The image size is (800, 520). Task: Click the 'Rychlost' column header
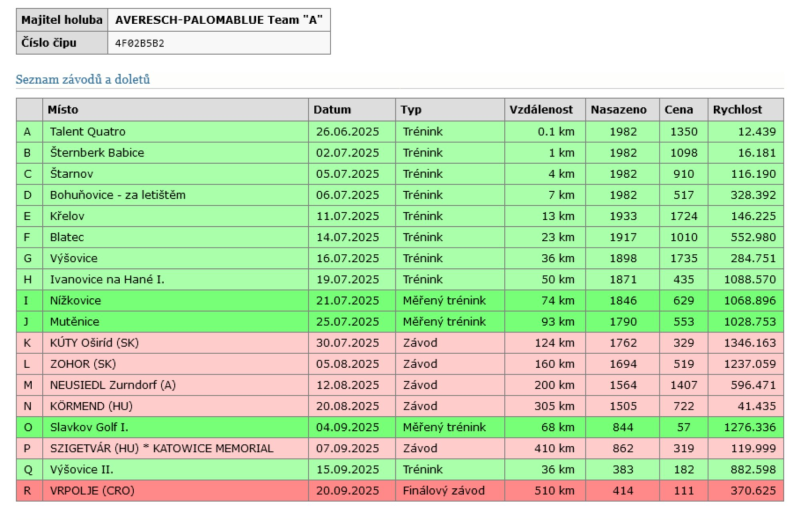pos(737,109)
